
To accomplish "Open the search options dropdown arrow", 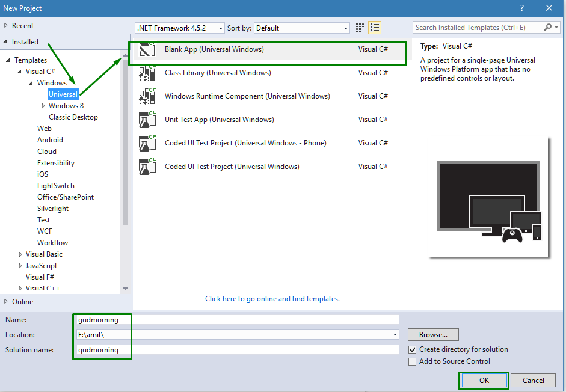I will coord(556,27).
